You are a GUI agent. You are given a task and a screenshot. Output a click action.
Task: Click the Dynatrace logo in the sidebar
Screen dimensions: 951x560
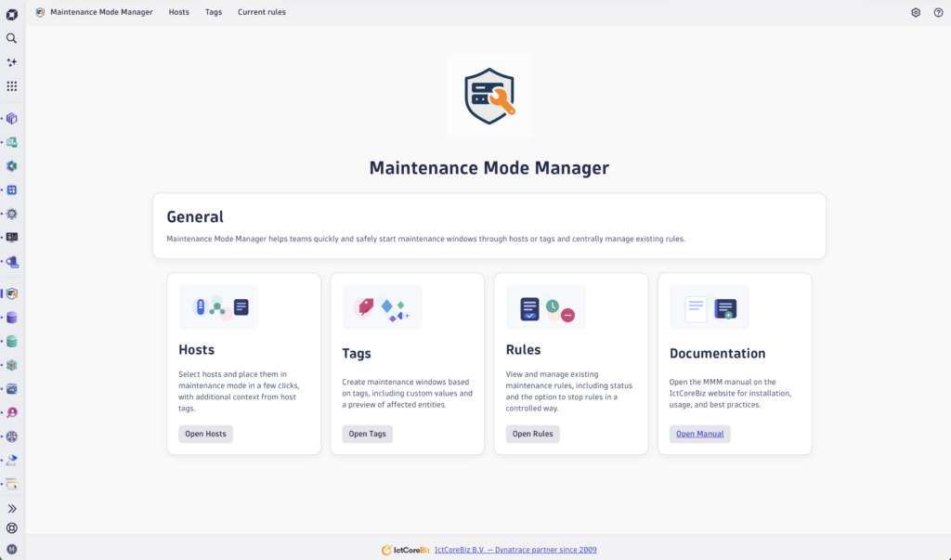coord(12,13)
